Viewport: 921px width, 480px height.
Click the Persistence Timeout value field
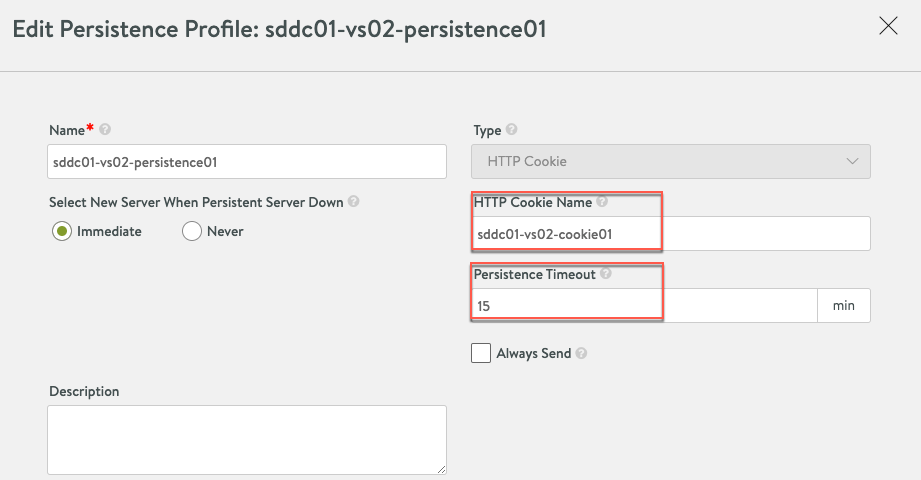pyautogui.click(x=644, y=306)
